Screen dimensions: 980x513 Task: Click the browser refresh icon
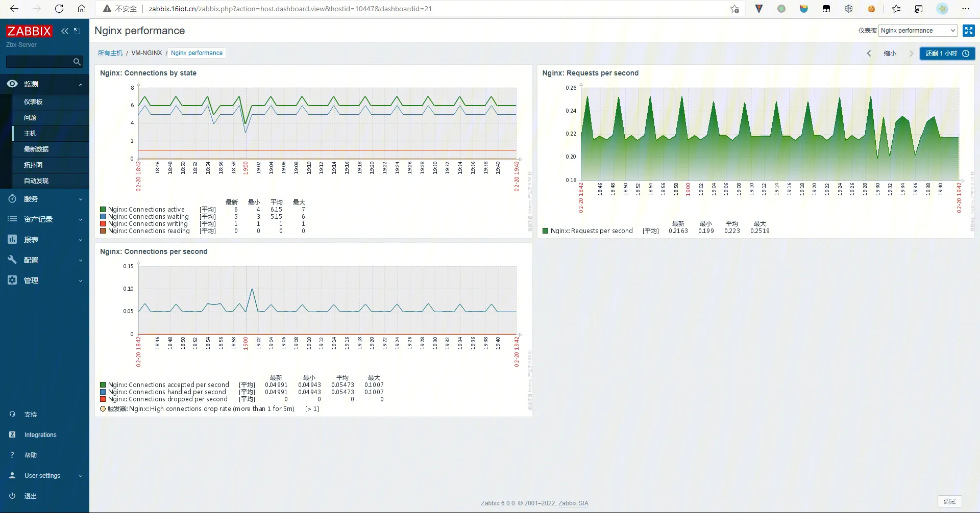pos(59,9)
